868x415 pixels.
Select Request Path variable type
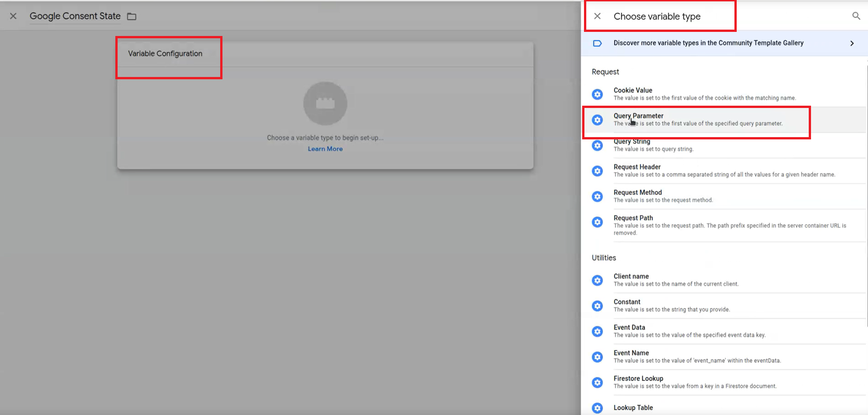[724, 225]
